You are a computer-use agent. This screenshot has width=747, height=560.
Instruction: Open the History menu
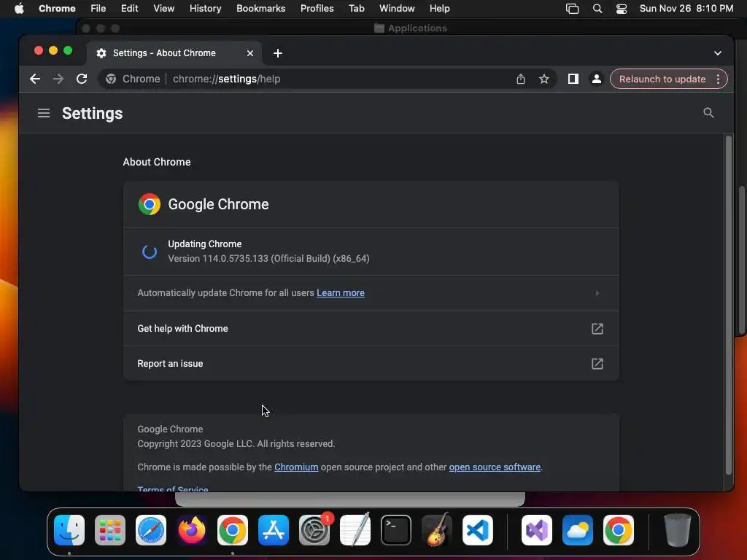[x=205, y=9]
